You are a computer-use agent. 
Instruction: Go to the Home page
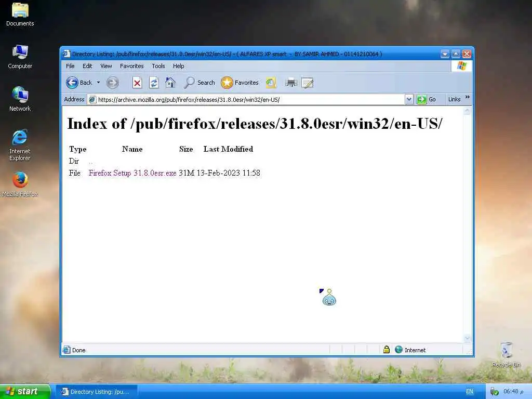pos(170,83)
